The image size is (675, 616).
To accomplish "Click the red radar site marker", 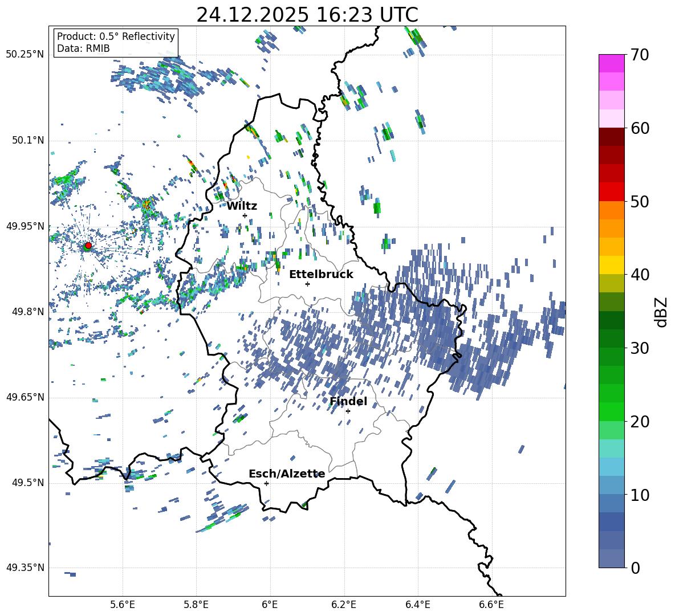I will (88, 245).
